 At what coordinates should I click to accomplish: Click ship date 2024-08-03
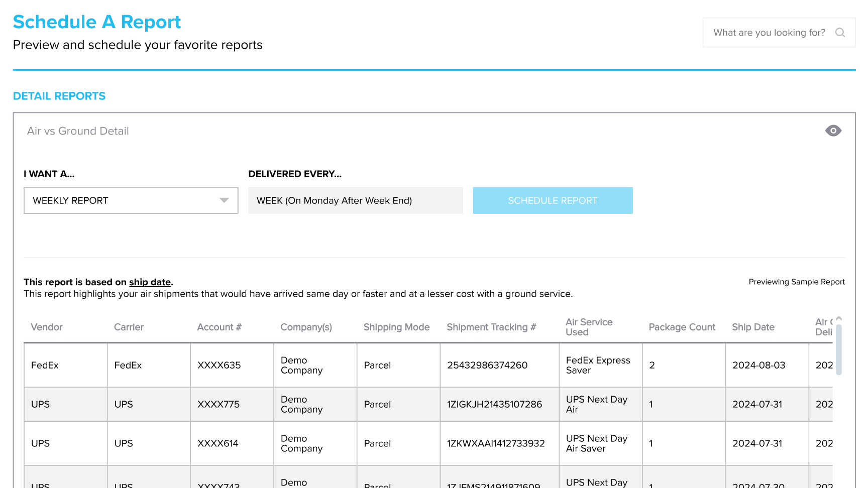pyautogui.click(x=758, y=365)
